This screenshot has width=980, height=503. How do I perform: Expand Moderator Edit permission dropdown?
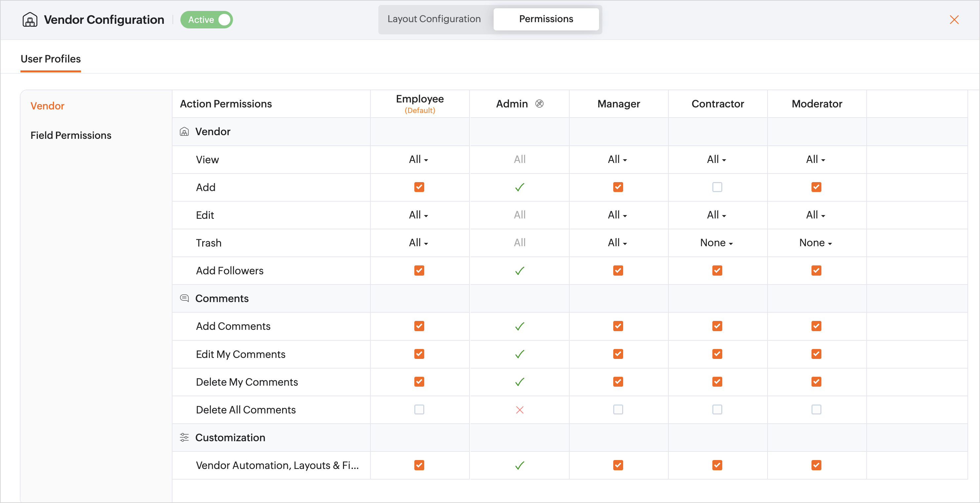[x=815, y=215]
